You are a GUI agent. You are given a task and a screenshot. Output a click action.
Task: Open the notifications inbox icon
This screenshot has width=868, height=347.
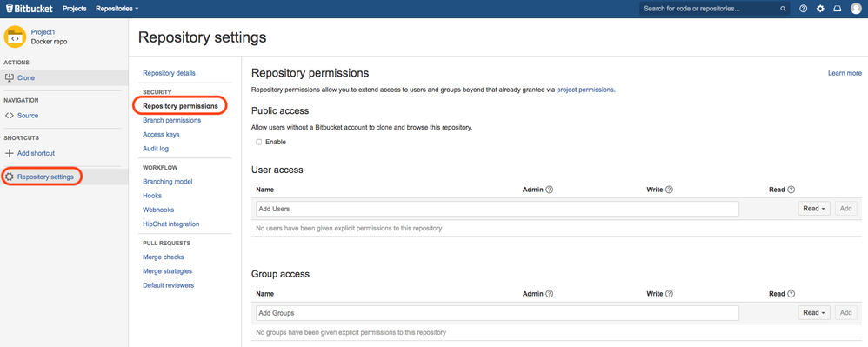click(837, 9)
